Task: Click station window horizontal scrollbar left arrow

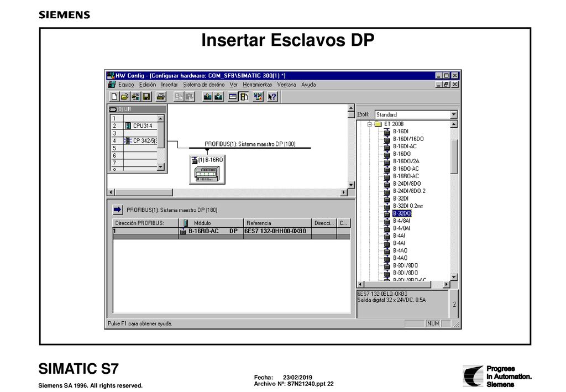Action: 111,192
